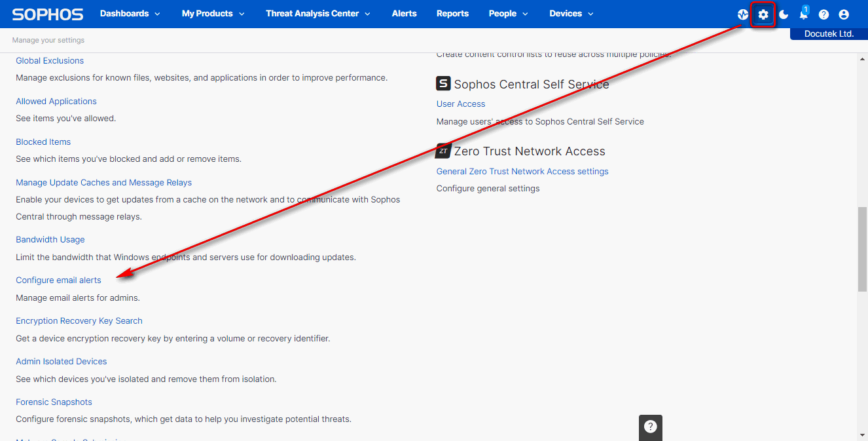Image resolution: width=868 pixels, height=441 pixels.
Task: Open the User Access link
Action: pos(461,104)
